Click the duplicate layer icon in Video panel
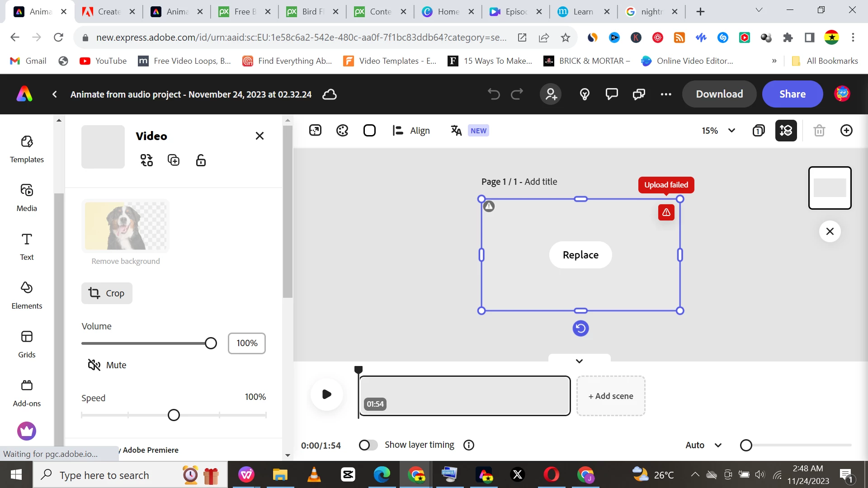The height and width of the screenshot is (488, 868). (174, 160)
